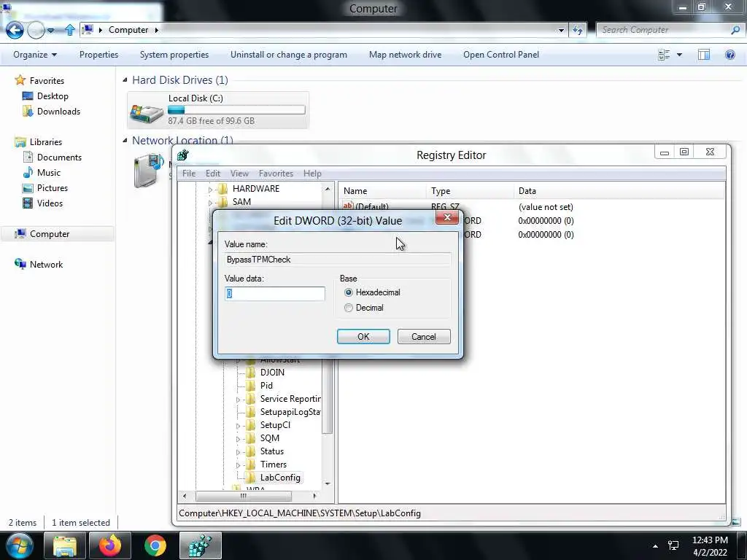747x560 pixels.
Task: Select the LabConfig folder icon
Action: coord(251,477)
